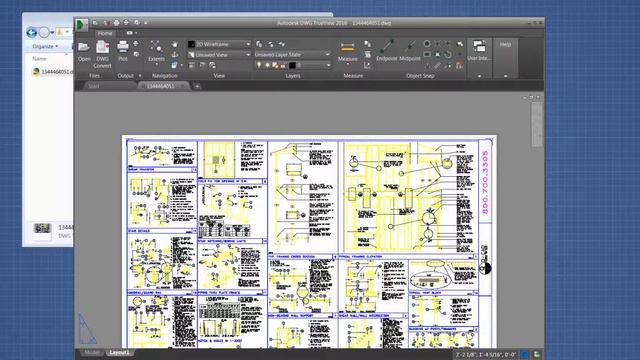The height and width of the screenshot is (360, 640).
Task: Click the second small View panel icon
Action: [x=202, y=65]
